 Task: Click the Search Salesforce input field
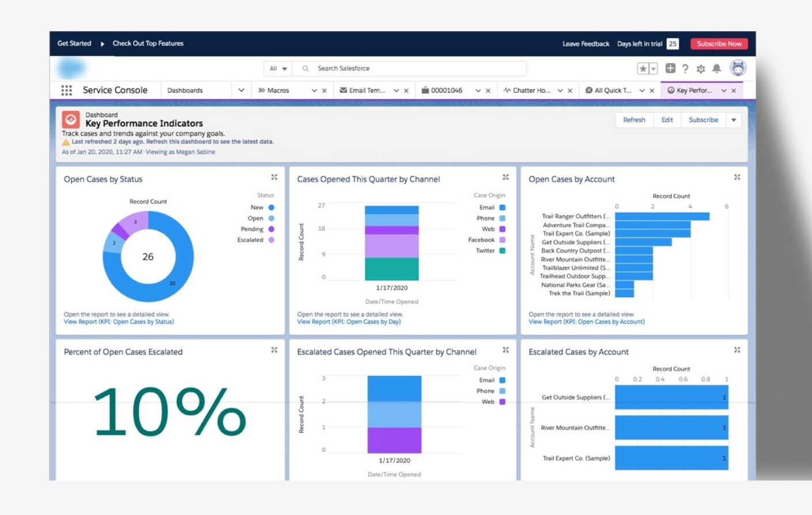coord(415,69)
